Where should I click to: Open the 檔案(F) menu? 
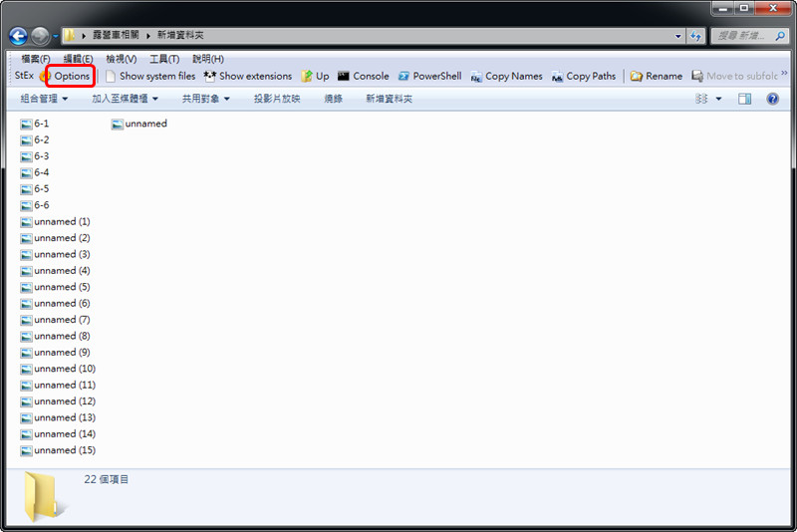(36, 59)
